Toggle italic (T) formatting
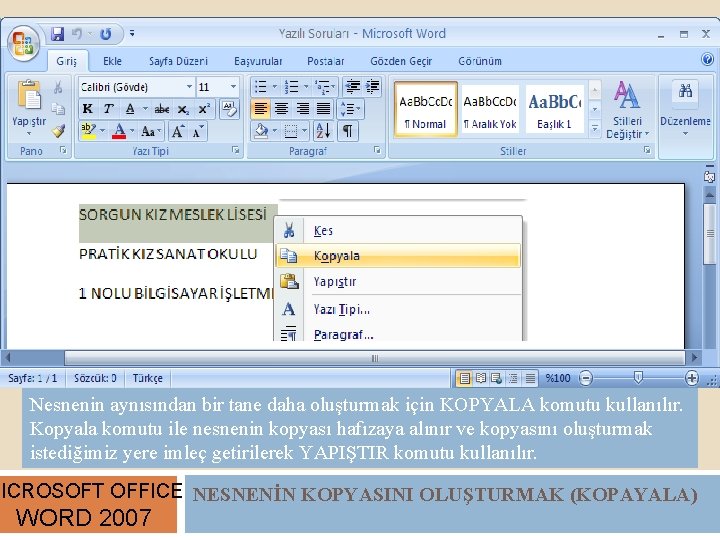This screenshot has height=540, width=720. [108, 109]
